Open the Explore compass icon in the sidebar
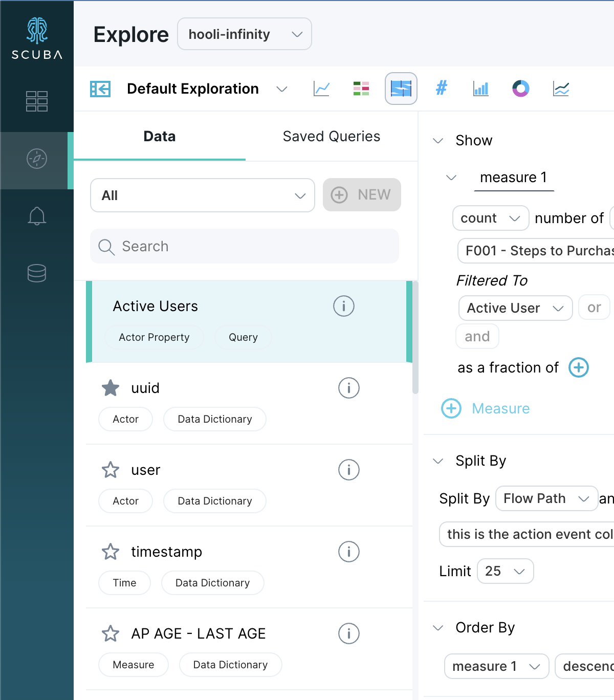Viewport: 614px width, 700px height. [x=37, y=159]
